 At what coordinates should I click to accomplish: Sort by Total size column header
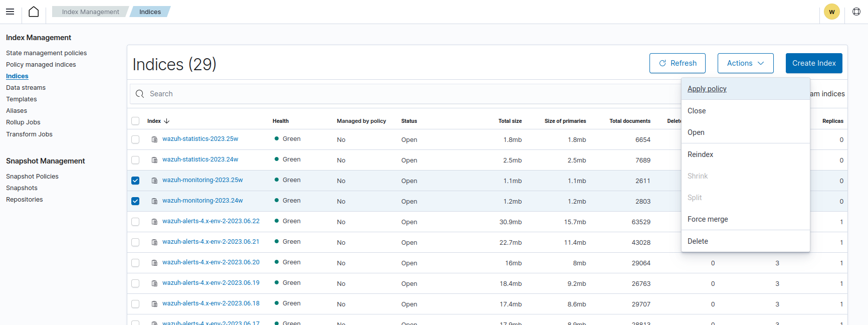(x=510, y=121)
